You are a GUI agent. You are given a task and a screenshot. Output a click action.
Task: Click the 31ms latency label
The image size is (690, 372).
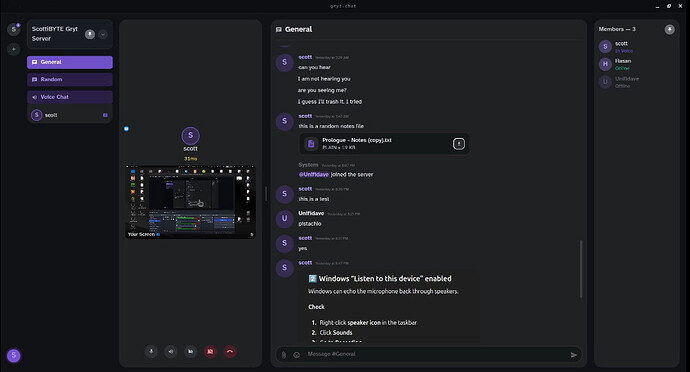[x=191, y=158]
